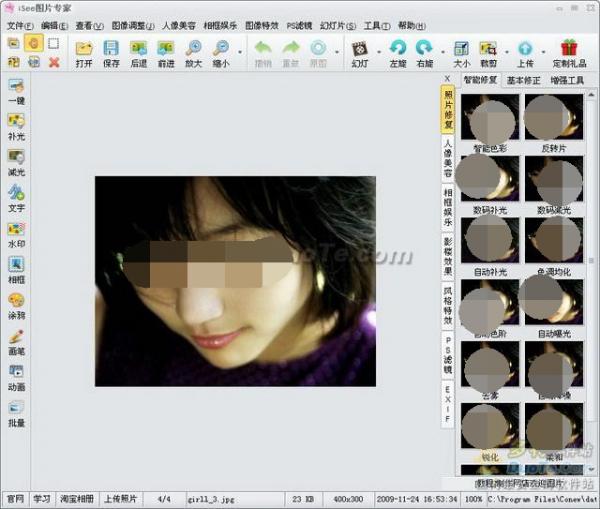Select the vertical EXIF tab
Image resolution: width=600 pixels, height=509 pixels.
(448, 404)
